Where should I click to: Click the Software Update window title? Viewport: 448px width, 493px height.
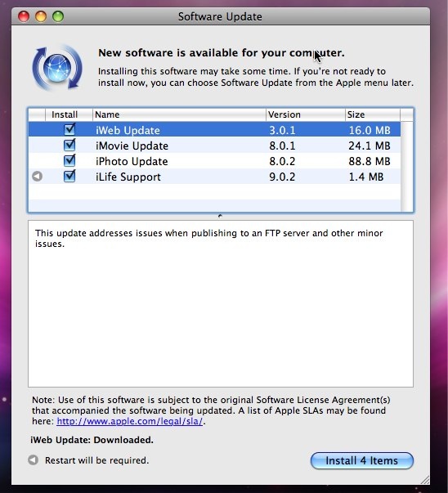coord(220,16)
